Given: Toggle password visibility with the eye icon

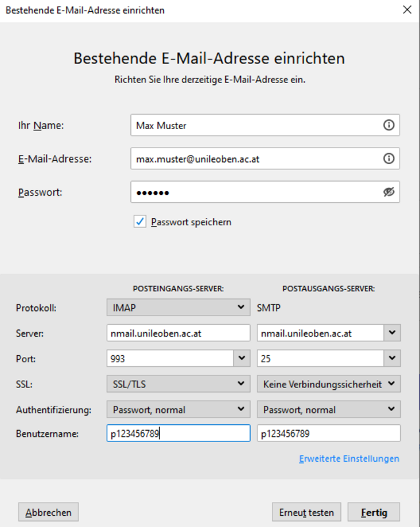Looking at the screenshot, I should tap(388, 192).
